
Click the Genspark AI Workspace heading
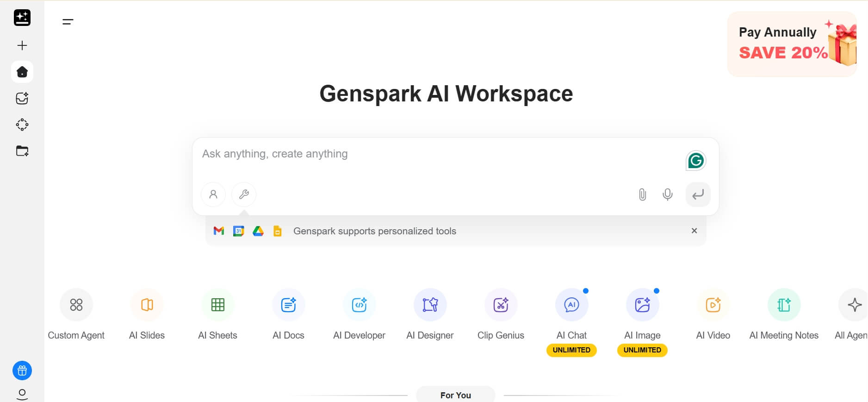coord(446,94)
